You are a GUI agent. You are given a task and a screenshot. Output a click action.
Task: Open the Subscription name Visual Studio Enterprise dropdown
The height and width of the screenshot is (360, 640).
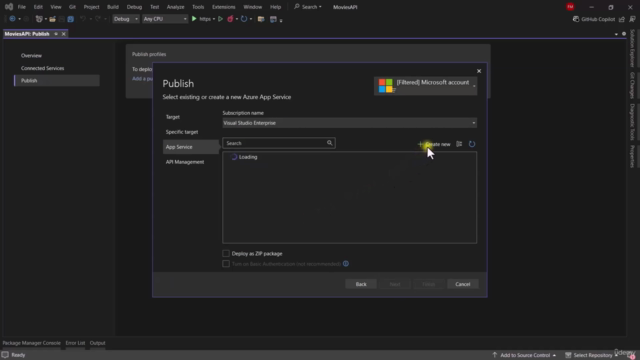[x=349, y=123]
